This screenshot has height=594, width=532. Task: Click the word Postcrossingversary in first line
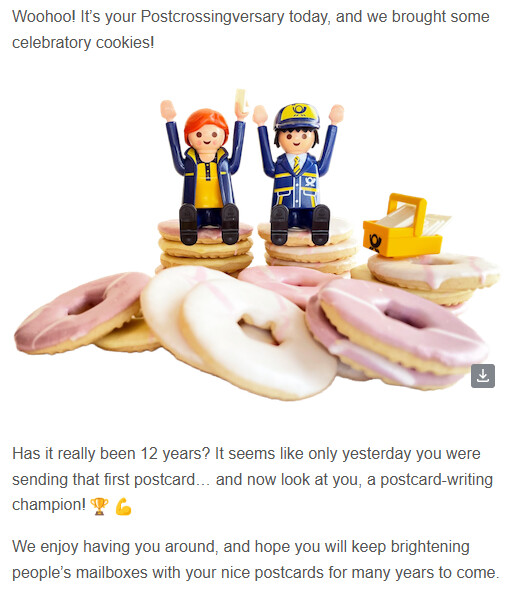coord(212,17)
